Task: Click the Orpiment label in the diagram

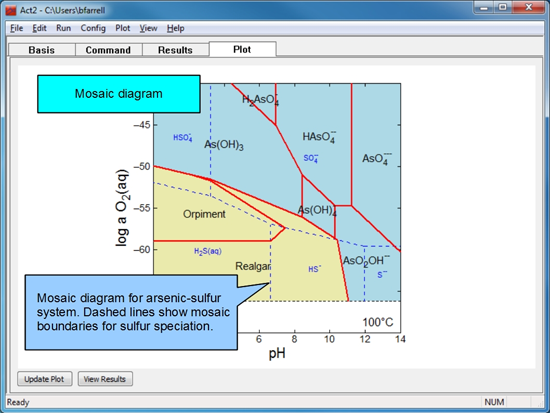Action: click(204, 214)
